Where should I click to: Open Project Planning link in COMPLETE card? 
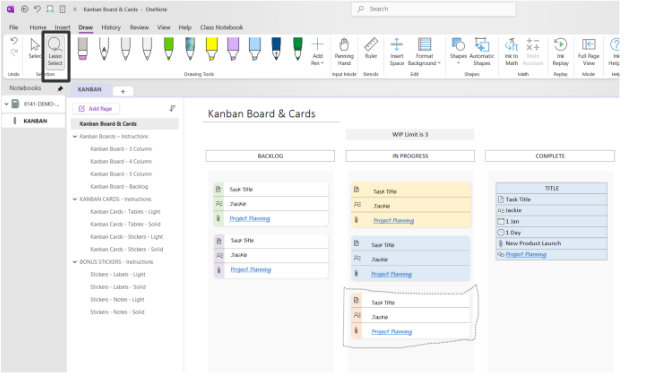point(526,255)
